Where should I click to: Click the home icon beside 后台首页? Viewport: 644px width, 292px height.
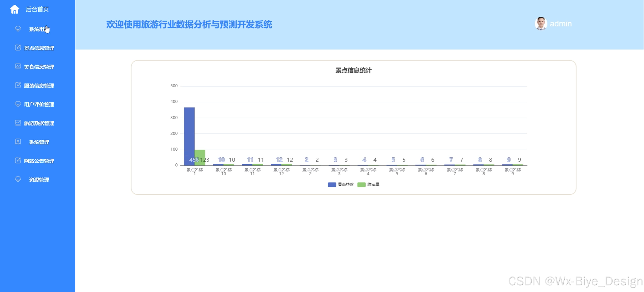[15, 9]
